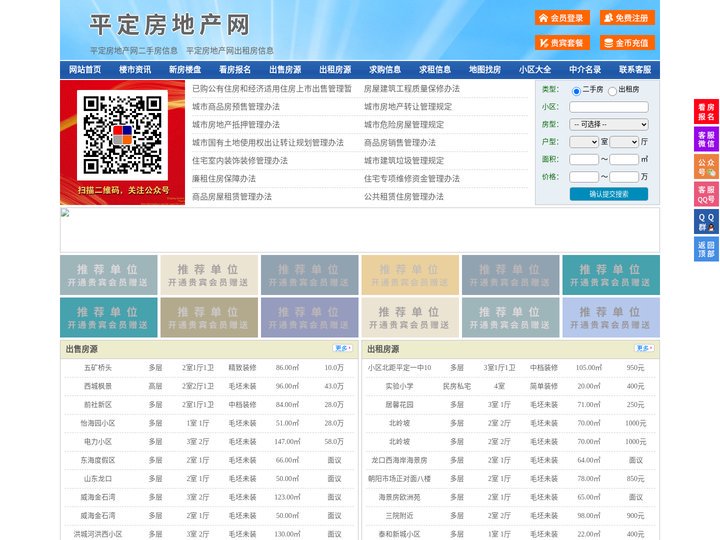Image resolution: width=720 pixels, height=540 pixels.
Task: Select the 二手房 radio button
Action: click(576, 91)
